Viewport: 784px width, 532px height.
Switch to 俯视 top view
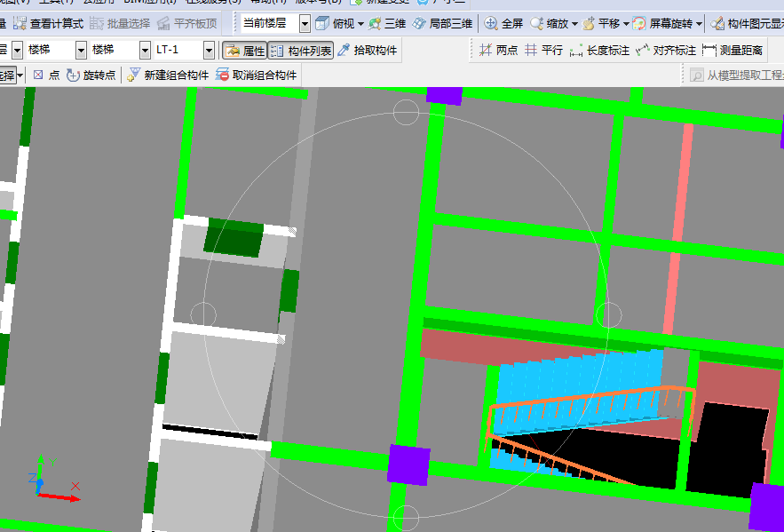tap(335, 23)
